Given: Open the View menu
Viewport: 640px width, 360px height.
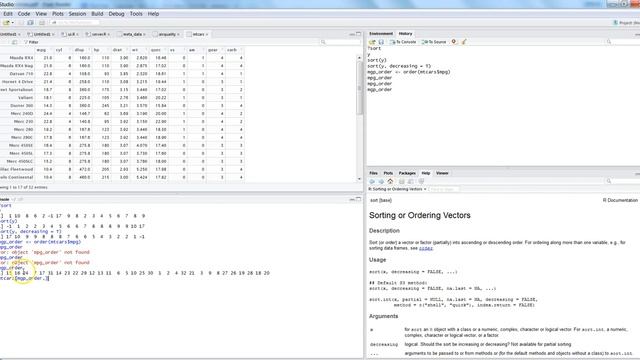Looking at the screenshot, I should click(41, 14).
